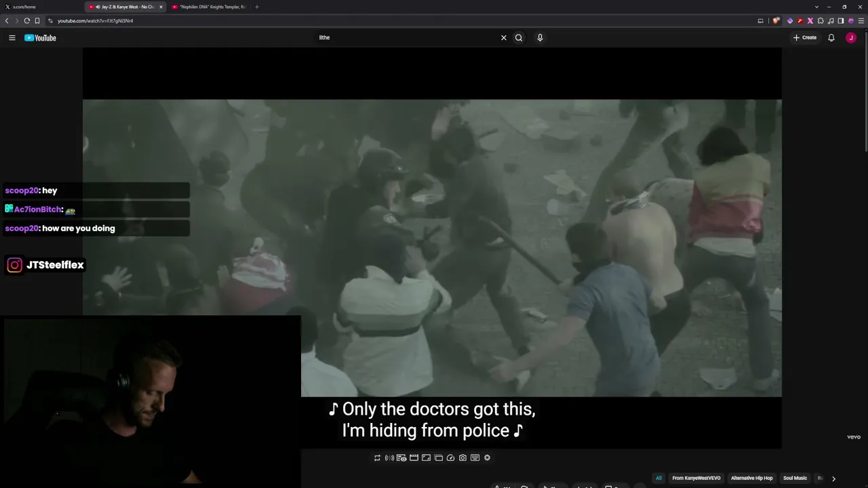Open the media control music note
The image size is (868, 488).
831,21
